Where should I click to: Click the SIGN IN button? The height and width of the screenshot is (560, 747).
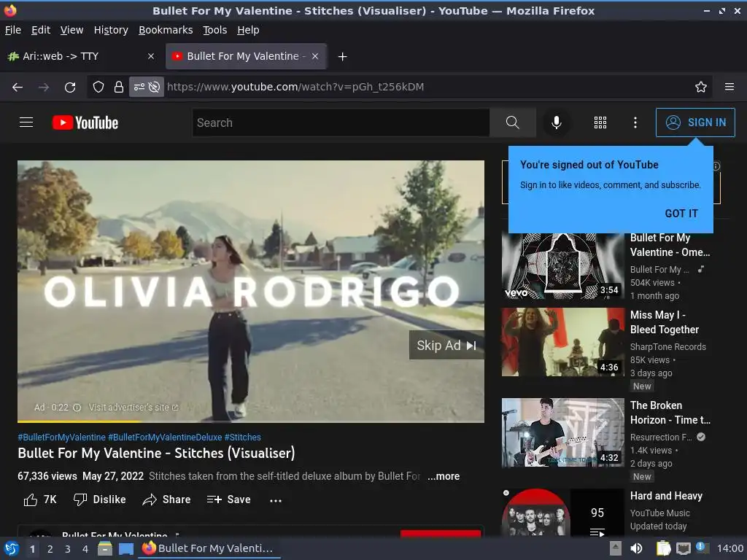coord(695,122)
